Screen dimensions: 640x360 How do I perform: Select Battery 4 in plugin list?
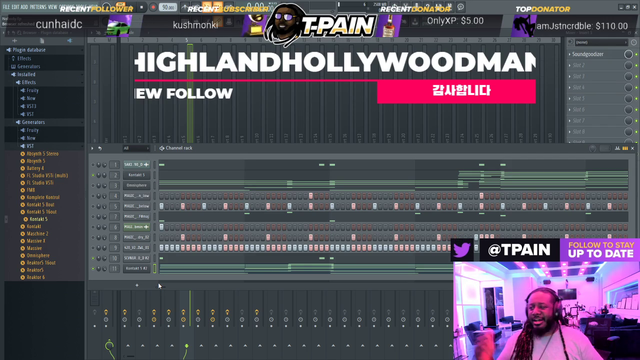coord(32,168)
